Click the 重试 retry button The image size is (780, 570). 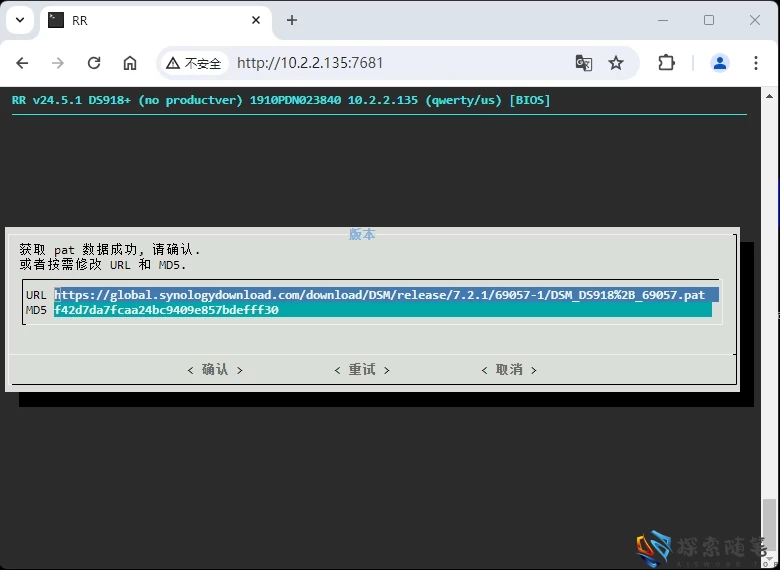tap(362, 370)
